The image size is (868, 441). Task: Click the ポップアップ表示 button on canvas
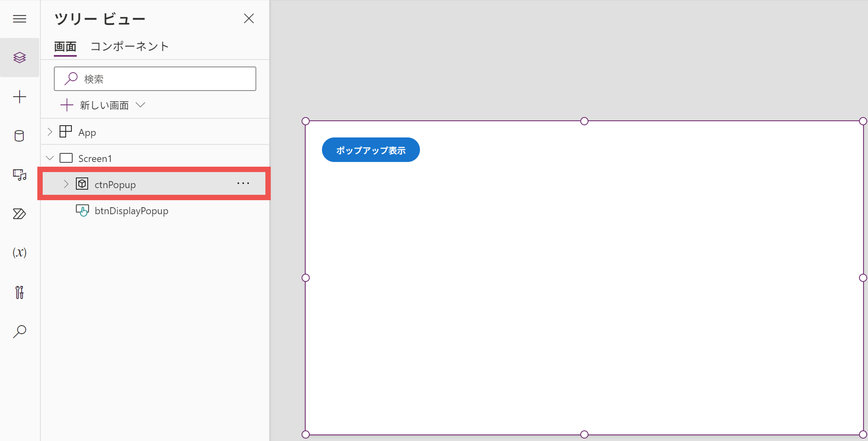[370, 150]
